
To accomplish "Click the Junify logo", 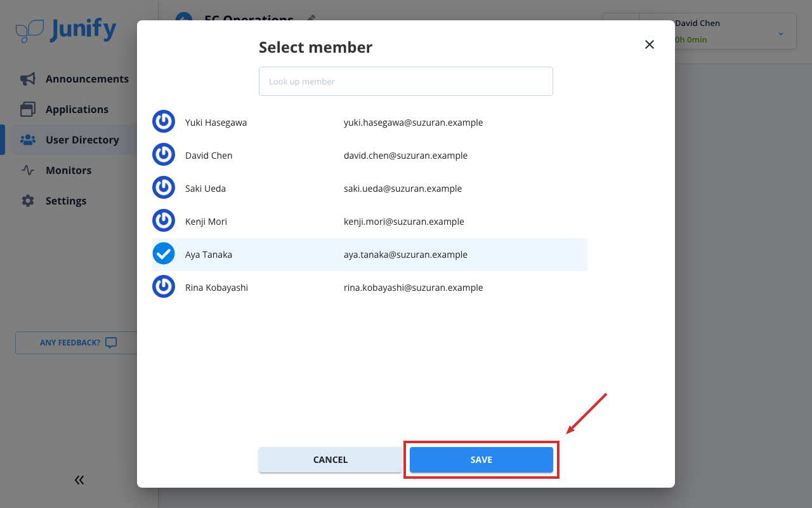I will tap(66, 30).
